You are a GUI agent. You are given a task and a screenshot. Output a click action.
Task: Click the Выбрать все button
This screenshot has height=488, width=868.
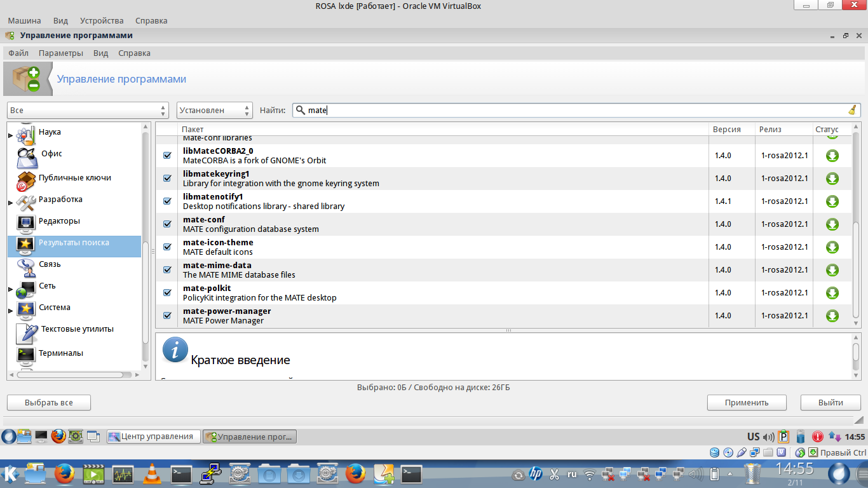[x=49, y=402]
